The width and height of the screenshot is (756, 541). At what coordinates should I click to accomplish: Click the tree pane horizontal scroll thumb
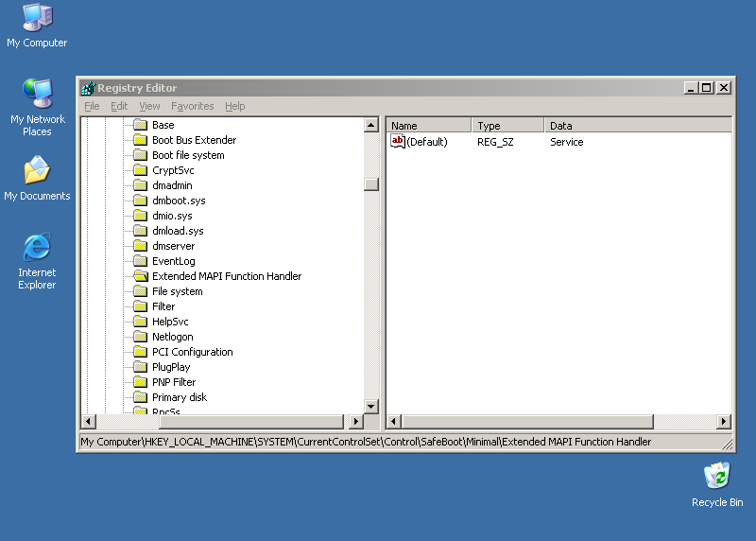[251, 421]
